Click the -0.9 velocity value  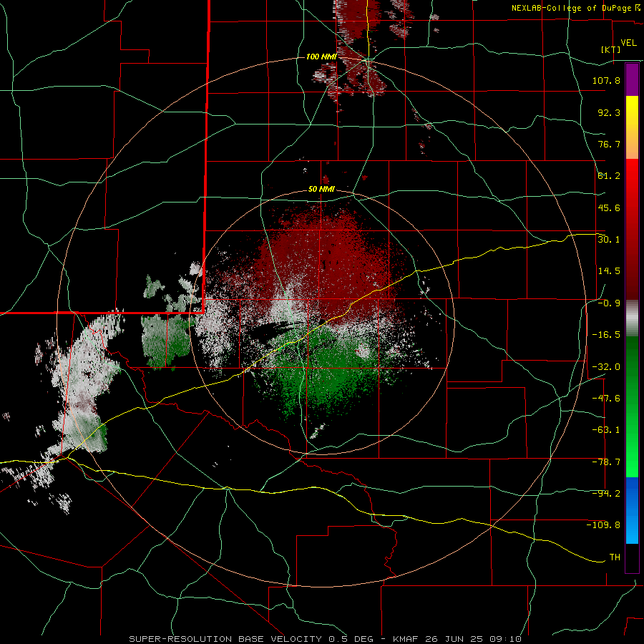coord(609,303)
